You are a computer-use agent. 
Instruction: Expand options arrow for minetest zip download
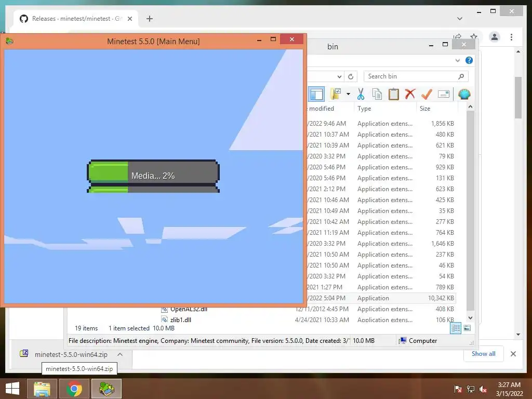click(x=120, y=354)
